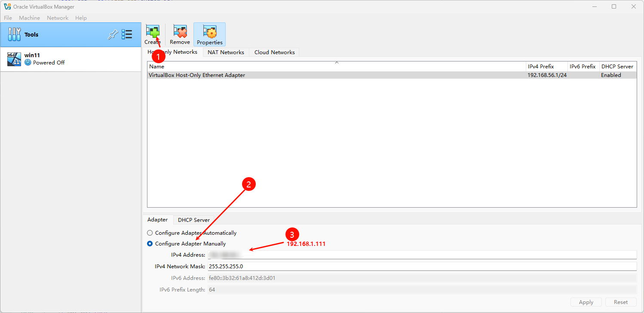Switch to the NAT Networks tab

tap(226, 52)
